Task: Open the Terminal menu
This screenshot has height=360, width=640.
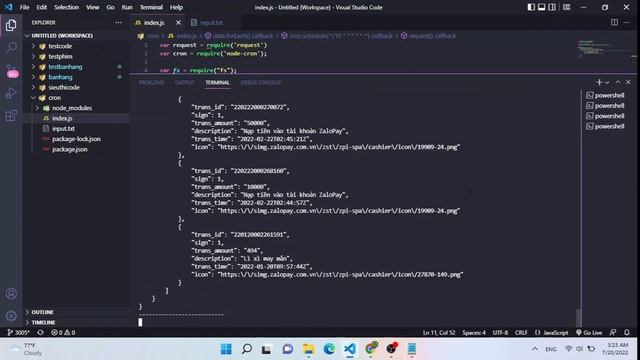Action: click(x=151, y=7)
